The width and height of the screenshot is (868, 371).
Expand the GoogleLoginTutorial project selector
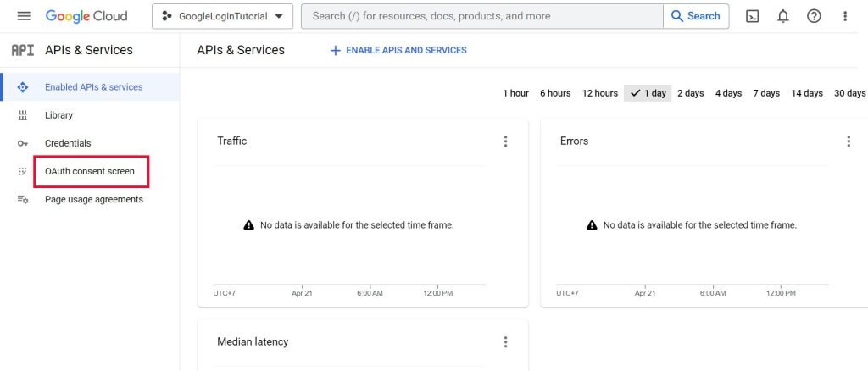pyautogui.click(x=222, y=16)
